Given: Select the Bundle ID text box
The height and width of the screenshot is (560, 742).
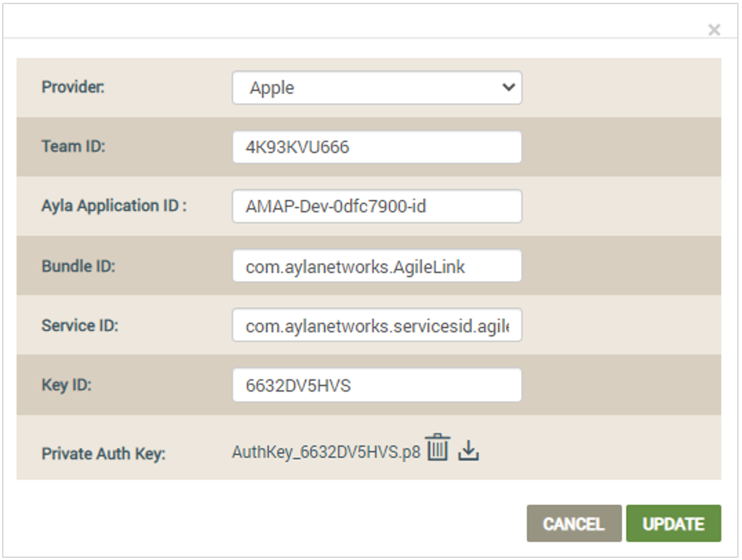Looking at the screenshot, I should point(377,266).
